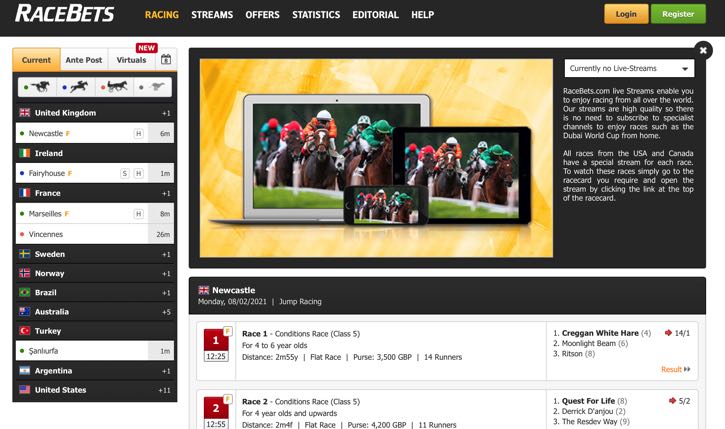
Task: Click the Turkey country header
Action: point(95,331)
